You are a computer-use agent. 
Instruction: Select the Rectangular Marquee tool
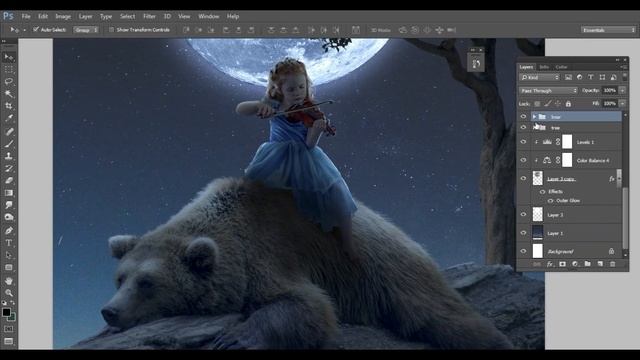[9, 70]
